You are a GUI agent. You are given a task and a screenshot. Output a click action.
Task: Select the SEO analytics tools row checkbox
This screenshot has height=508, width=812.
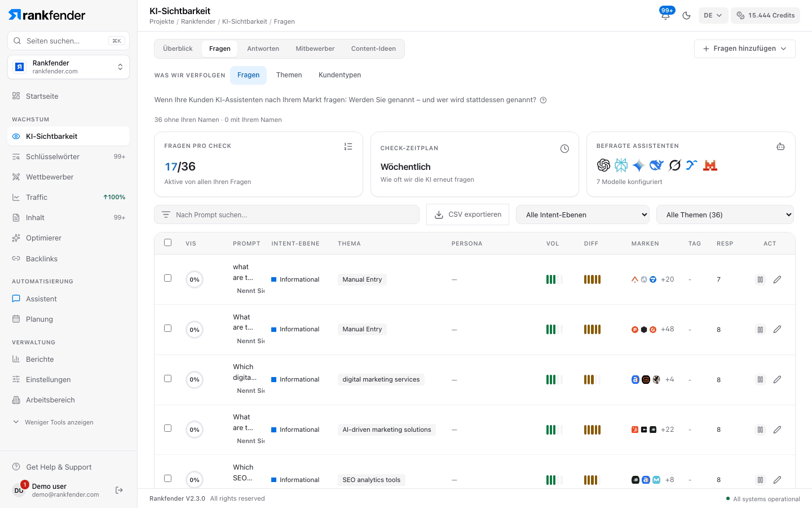167,479
